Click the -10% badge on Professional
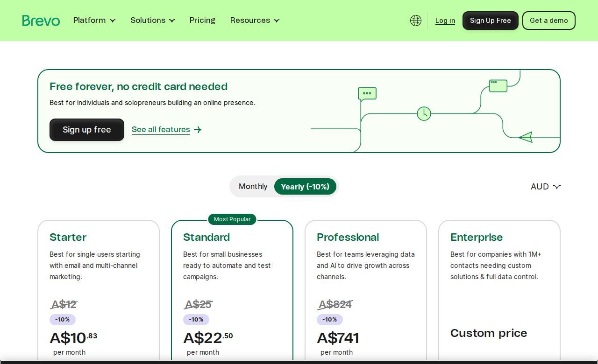598x364 pixels. click(x=330, y=320)
